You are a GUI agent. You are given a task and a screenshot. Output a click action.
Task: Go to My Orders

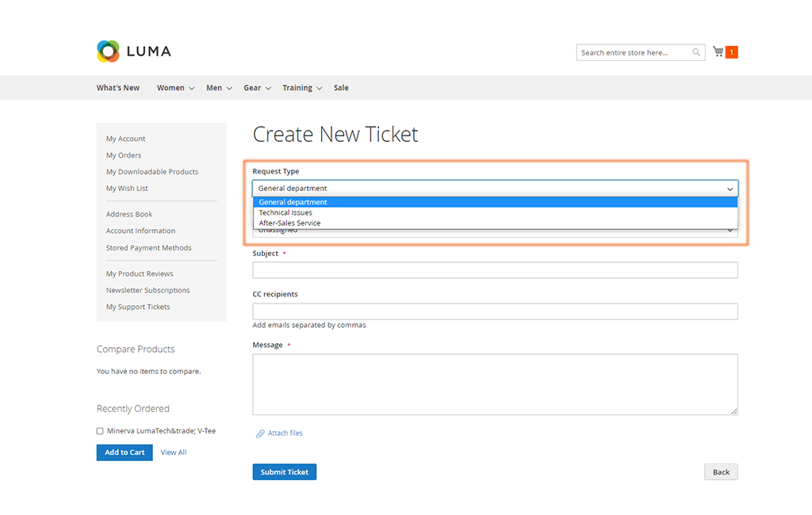tap(124, 155)
